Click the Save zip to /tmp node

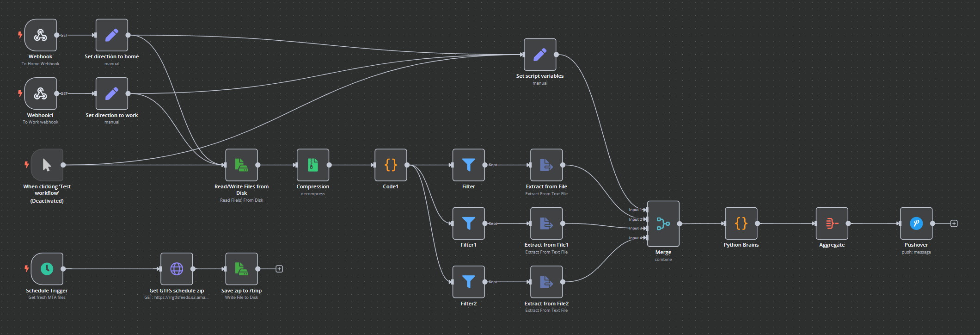[x=241, y=269]
